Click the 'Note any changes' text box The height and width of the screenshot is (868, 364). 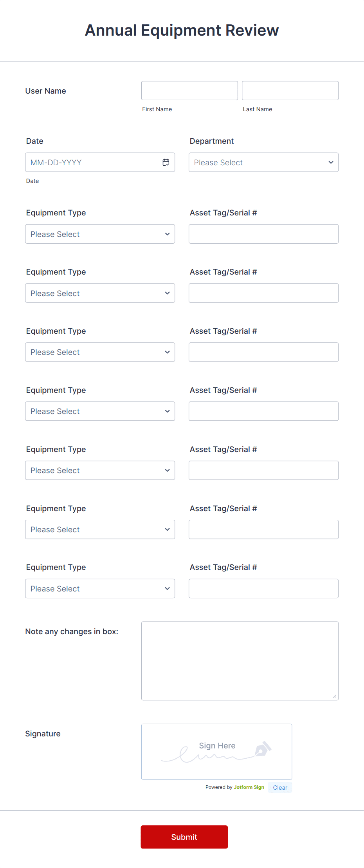[240, 660]
